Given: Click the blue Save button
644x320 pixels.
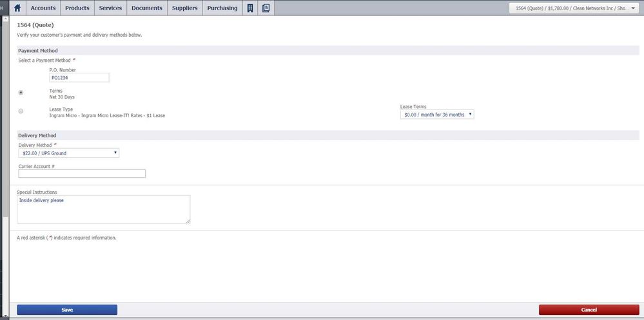Looking at the screenshot, I should (67, 310).
